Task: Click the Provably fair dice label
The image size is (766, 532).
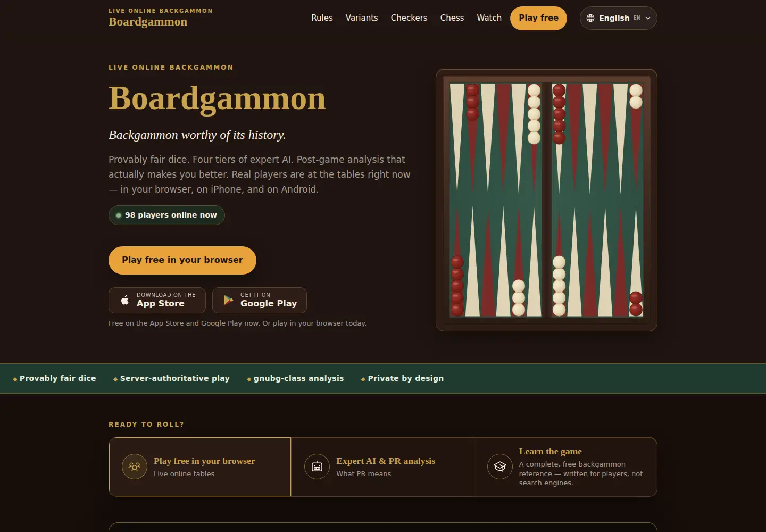Action: (58, 378)
